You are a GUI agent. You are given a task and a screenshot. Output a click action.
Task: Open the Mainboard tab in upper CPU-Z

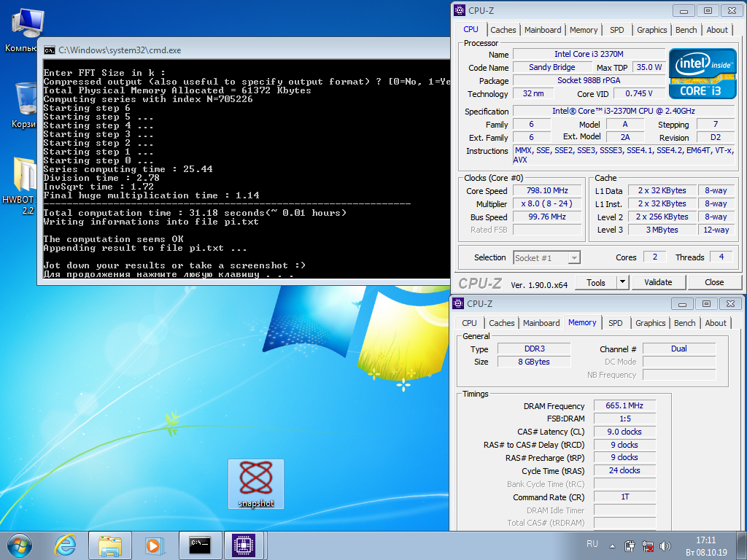coord(543,30)
